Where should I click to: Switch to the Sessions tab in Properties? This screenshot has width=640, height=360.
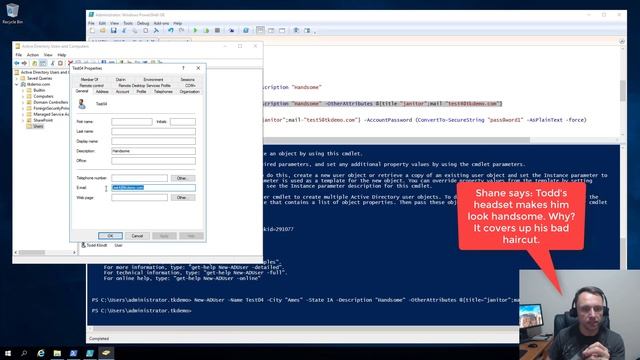pos(187,80)
